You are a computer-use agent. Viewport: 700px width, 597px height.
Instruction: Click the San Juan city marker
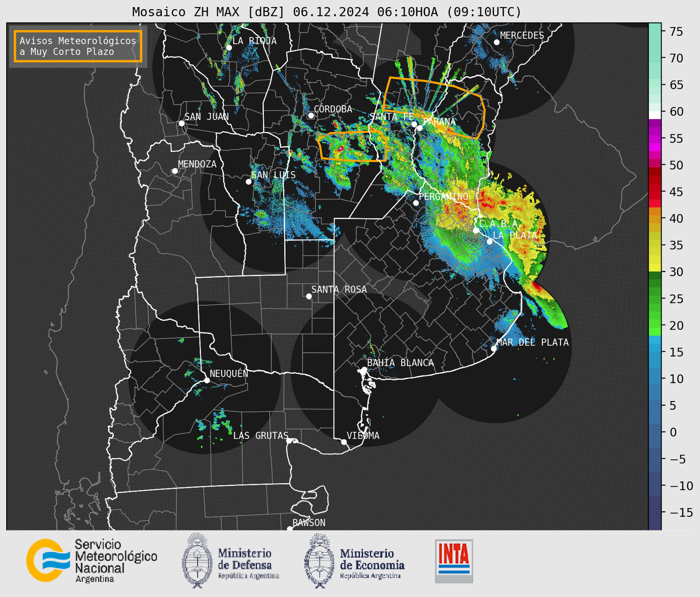coord(181,123)
